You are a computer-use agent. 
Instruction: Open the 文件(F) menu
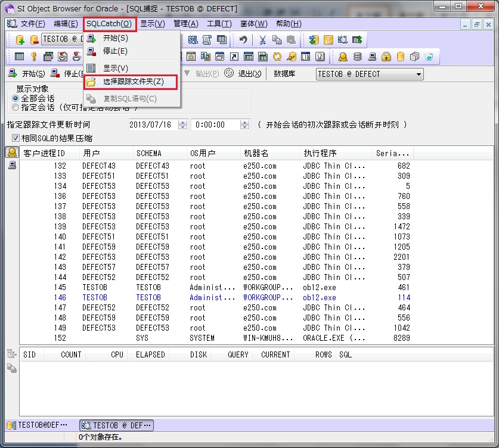32,24
